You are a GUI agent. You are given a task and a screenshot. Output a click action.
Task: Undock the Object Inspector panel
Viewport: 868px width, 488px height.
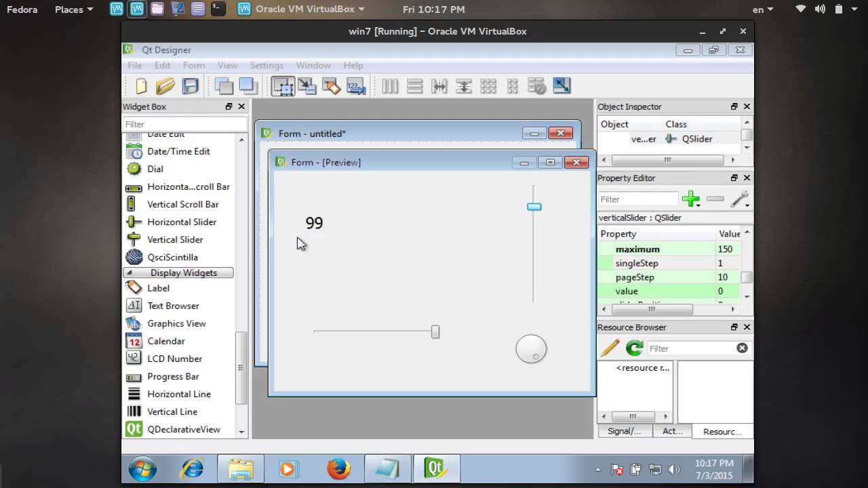(734, 106)
